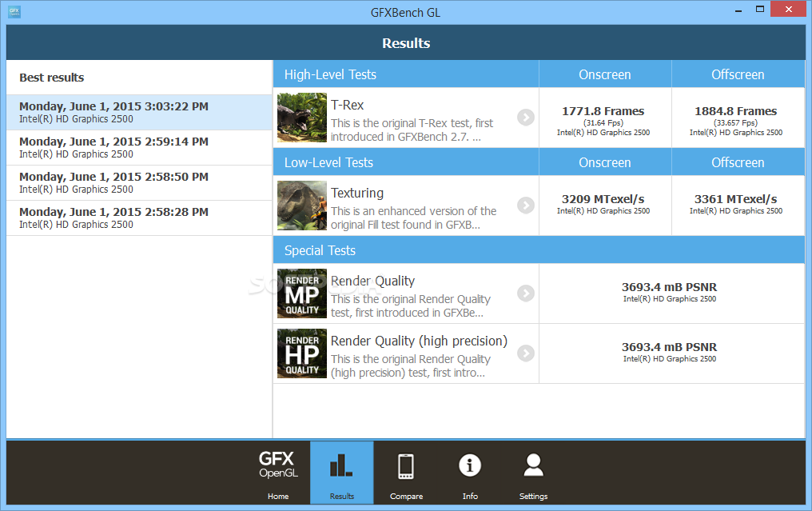
Task: Click the GFXBench app icon in title bar
Action: point(14,12)
